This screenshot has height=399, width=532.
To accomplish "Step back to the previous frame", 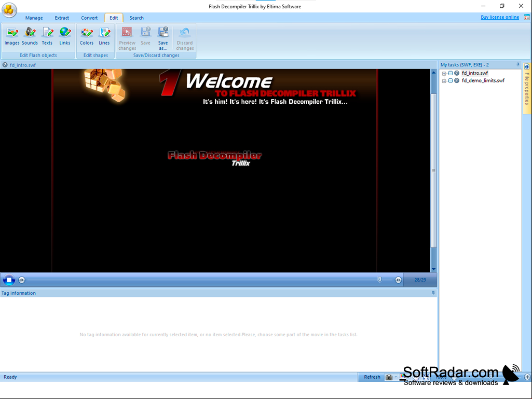I will coord(22,280).
